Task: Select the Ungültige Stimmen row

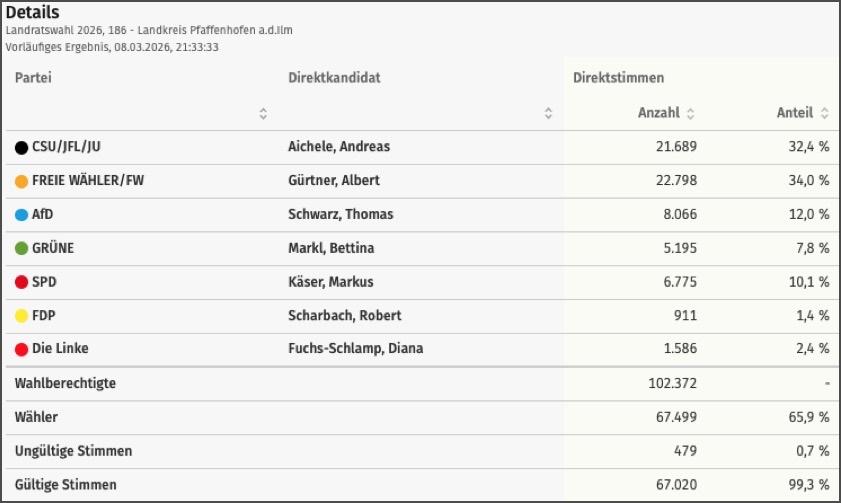Action: coord(73,451)
